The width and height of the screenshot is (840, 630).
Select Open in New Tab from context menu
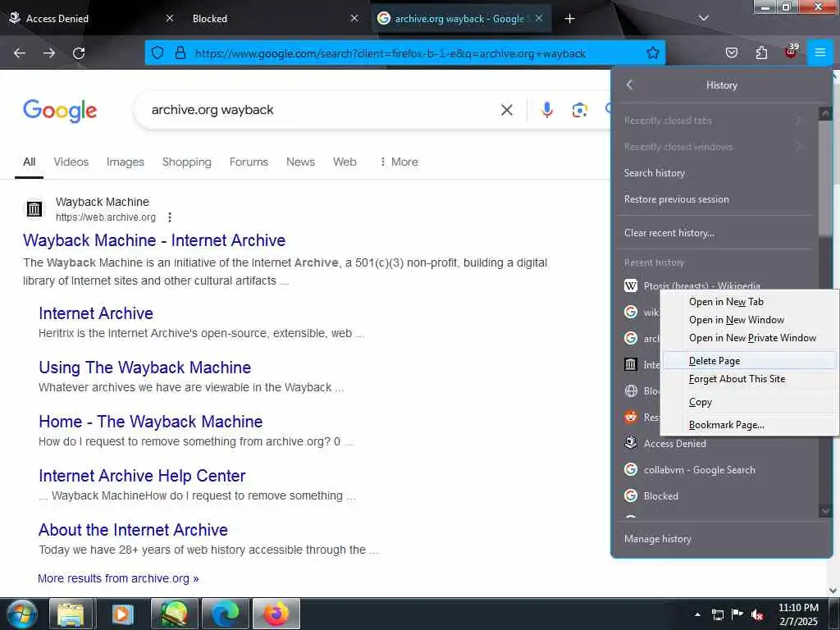click(750, 302)
